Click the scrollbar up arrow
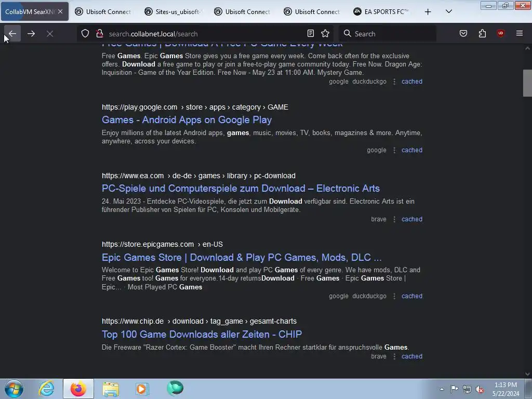The height and width of the screenshot is (399, 532). click(x=527, y=48)
